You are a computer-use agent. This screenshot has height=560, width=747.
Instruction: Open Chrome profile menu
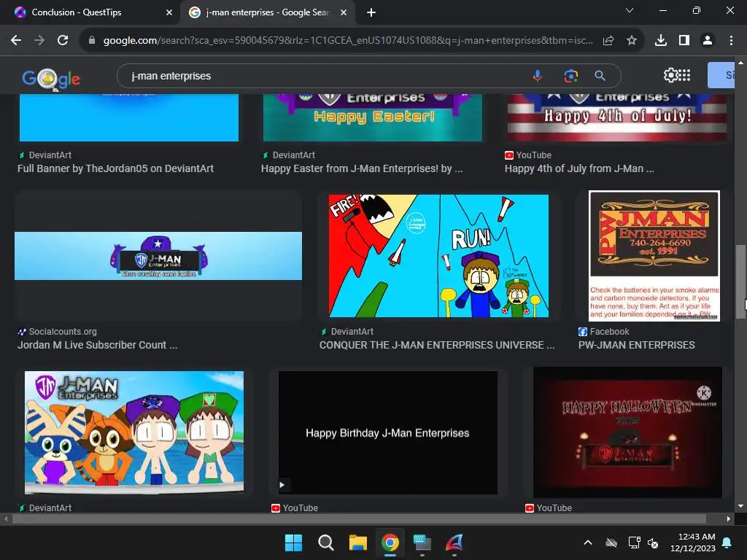(708, 41)
